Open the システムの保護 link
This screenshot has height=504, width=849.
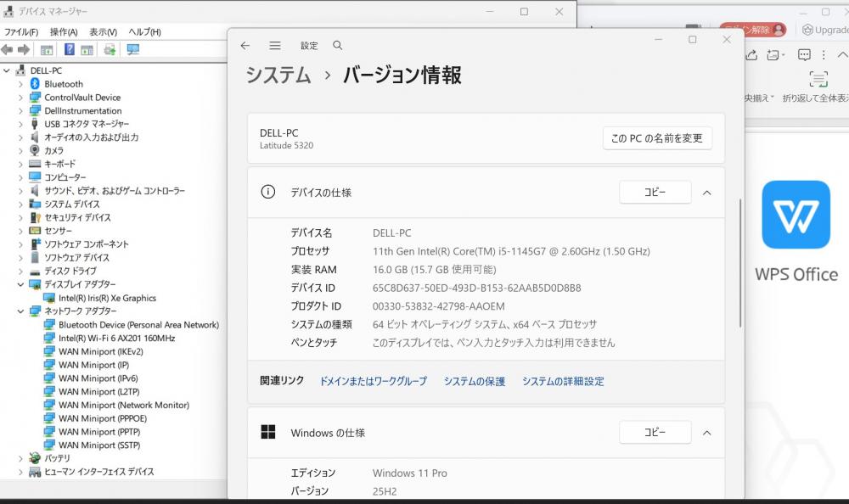tap(474, 381)
